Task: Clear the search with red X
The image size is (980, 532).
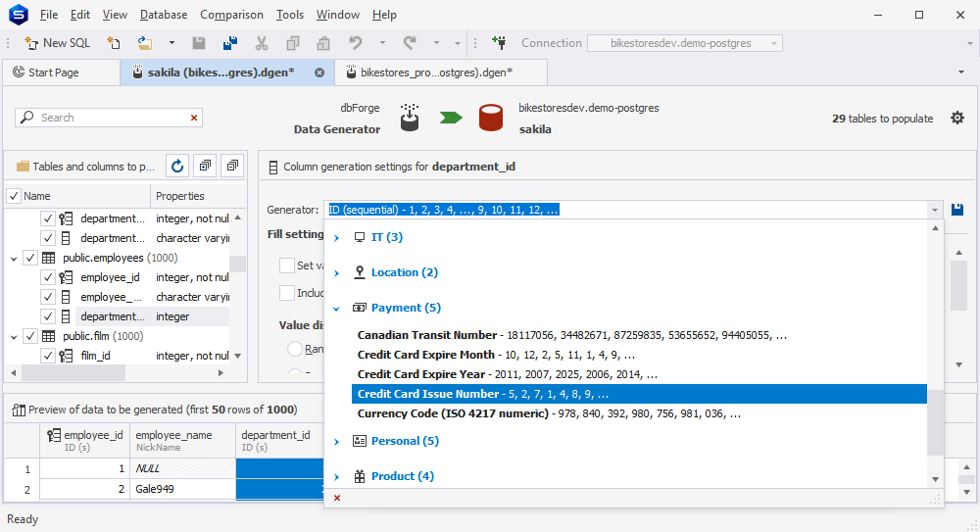Action: (194, 118)
